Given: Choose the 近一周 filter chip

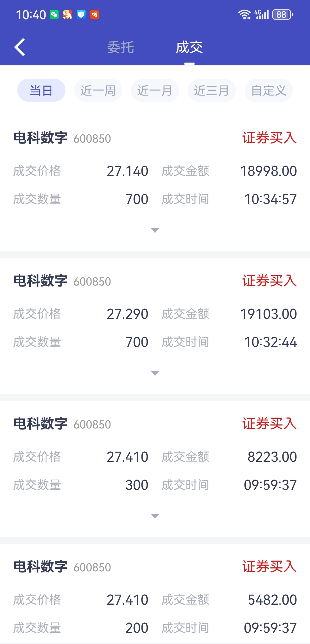Looking at the screenshot, I should (x=98, y=90).
